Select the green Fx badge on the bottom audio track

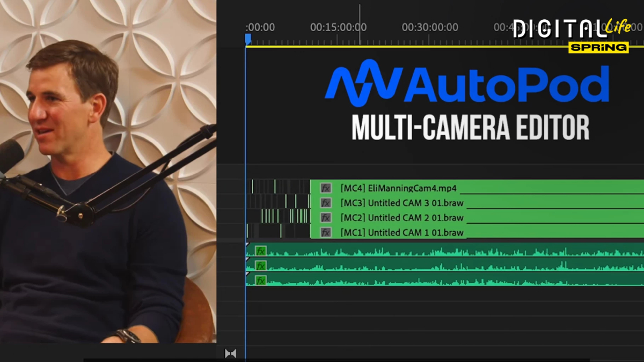click(260, 280)
